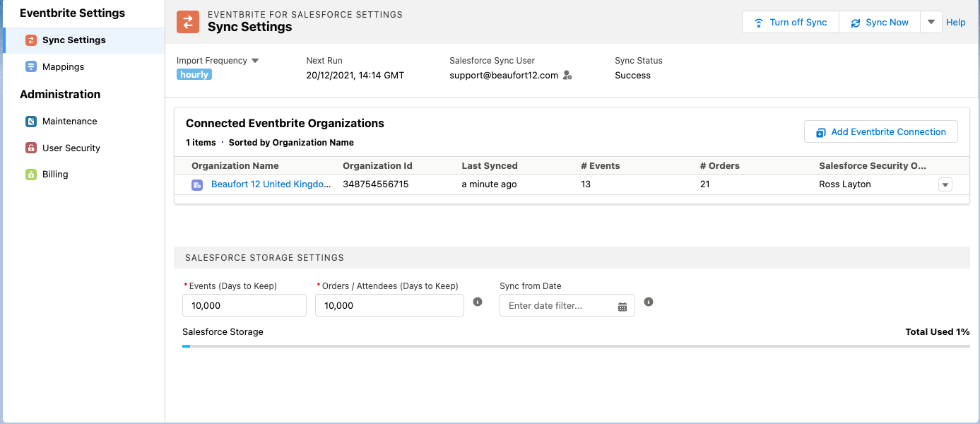Click the orders count 21
Viewport: 980px width, 424px height.
point(705,184)
